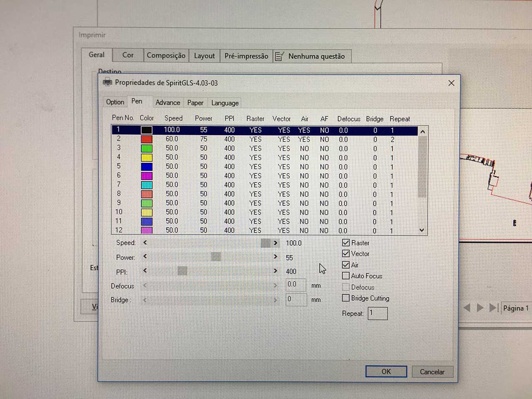Click the Repeat value 2 in pen 2

(x=392, y=140)
